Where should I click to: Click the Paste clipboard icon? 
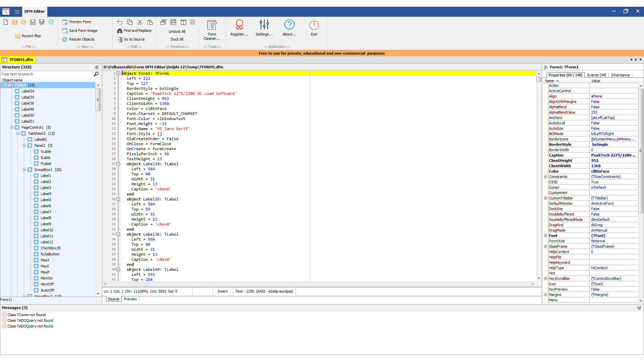pos(150,22)
